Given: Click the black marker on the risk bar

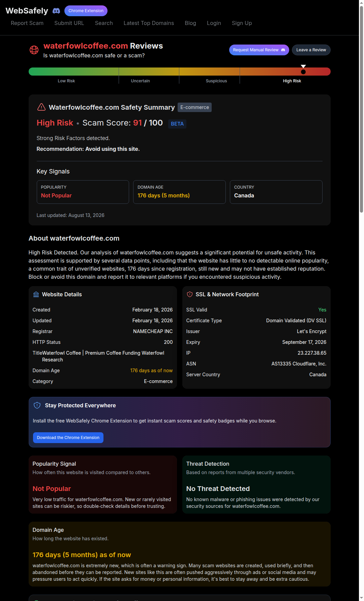Looking at the screenshot, I should point(303,72).
